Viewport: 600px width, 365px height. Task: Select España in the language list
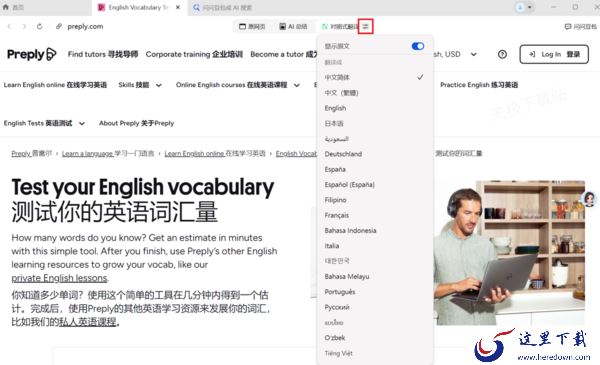click(375, 169)
